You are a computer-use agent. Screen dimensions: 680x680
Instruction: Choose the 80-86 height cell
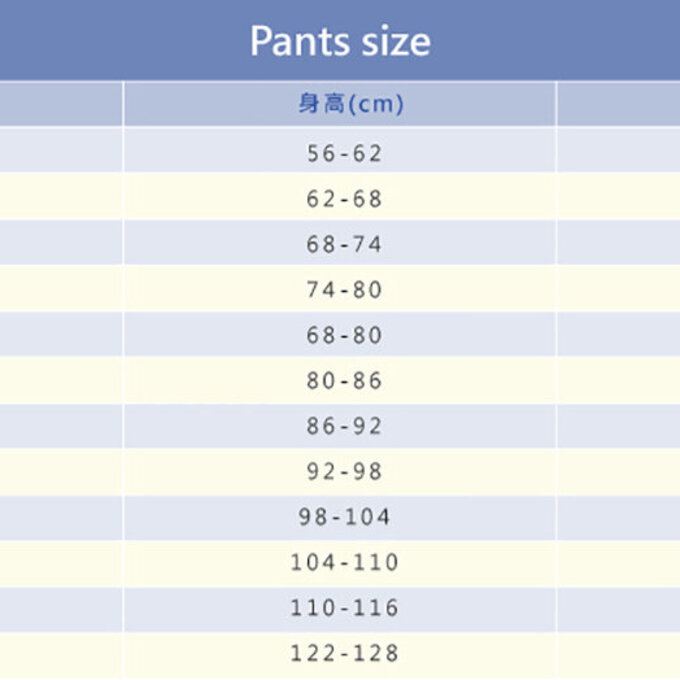pyautogui.click(x=344, y=381)
